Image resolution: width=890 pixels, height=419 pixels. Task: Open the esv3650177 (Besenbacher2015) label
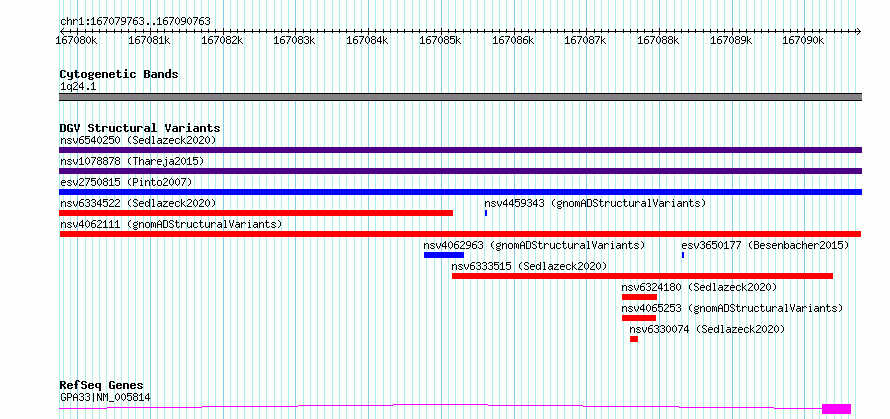tap(765, 245)
